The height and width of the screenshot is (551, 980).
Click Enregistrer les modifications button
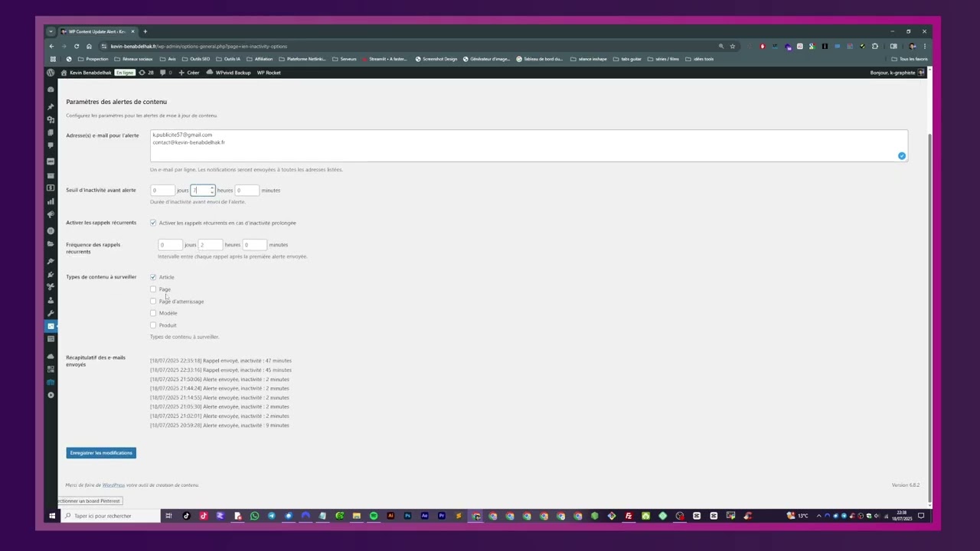(101, 453)
